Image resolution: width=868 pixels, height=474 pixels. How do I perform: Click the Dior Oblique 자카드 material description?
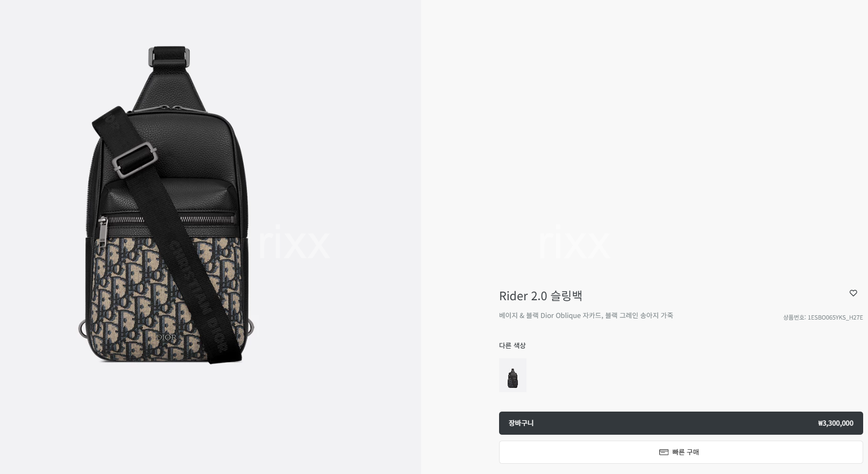[x=586, y=315]
